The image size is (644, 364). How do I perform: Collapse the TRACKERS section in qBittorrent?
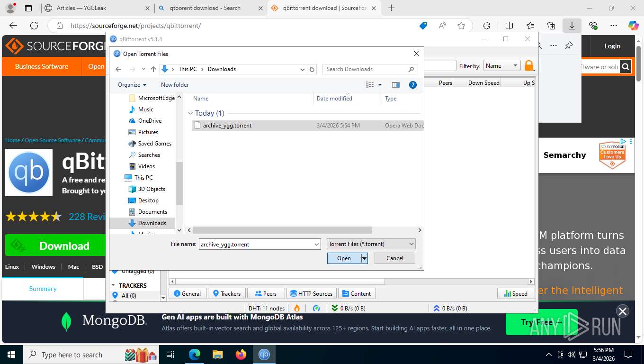(114, 286)
